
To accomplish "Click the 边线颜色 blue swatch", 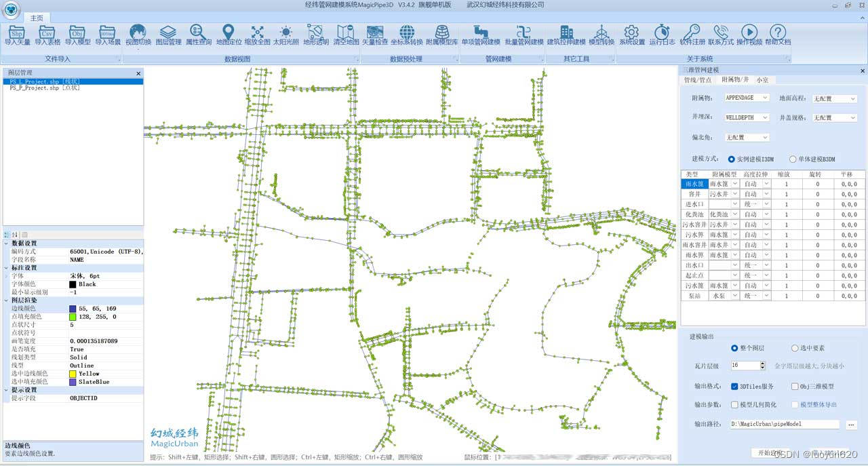I will pos(73,309).
